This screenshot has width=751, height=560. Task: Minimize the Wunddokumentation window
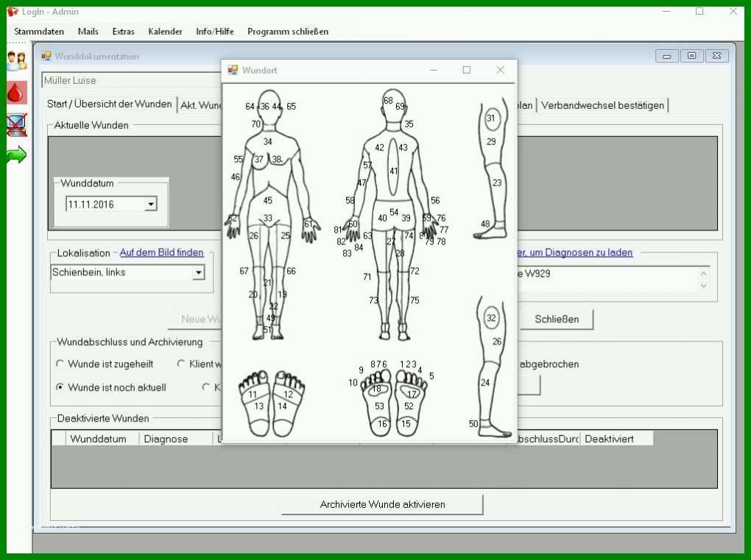(x=667, y=56)
